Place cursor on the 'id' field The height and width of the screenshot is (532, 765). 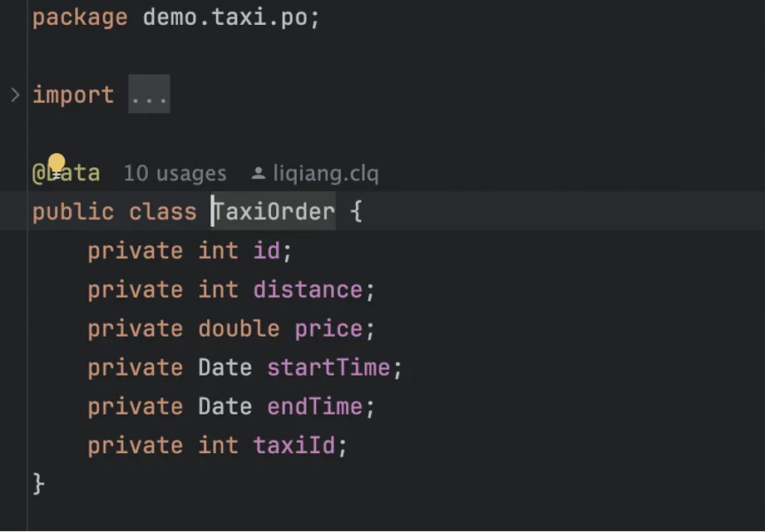[x=267, y=251]
